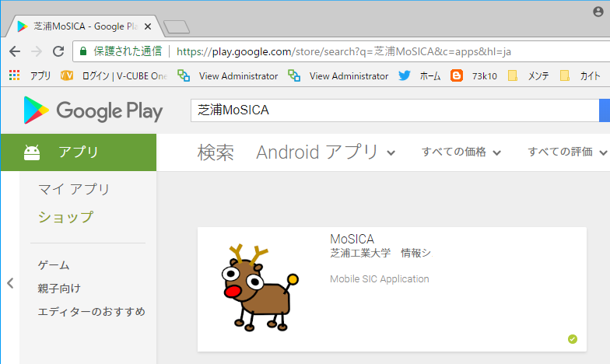Image resolution: width=610 pixels, height=364 pixels.
Task: Click the blue search button
Action: (605, 110)
